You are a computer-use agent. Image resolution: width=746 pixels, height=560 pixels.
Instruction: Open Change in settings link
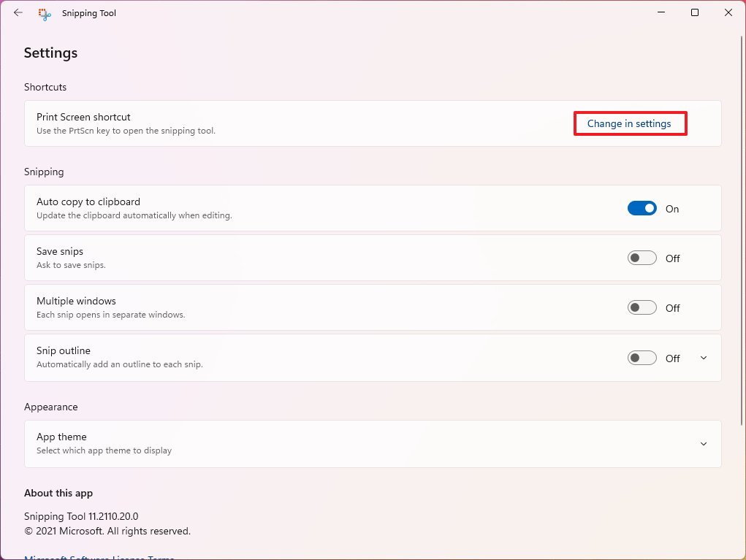tap(629, 123)
